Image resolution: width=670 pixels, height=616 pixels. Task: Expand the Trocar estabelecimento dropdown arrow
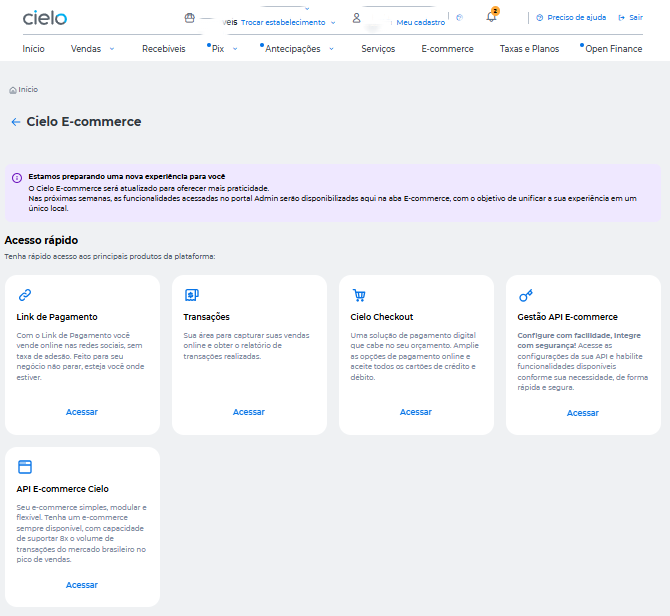333,23
